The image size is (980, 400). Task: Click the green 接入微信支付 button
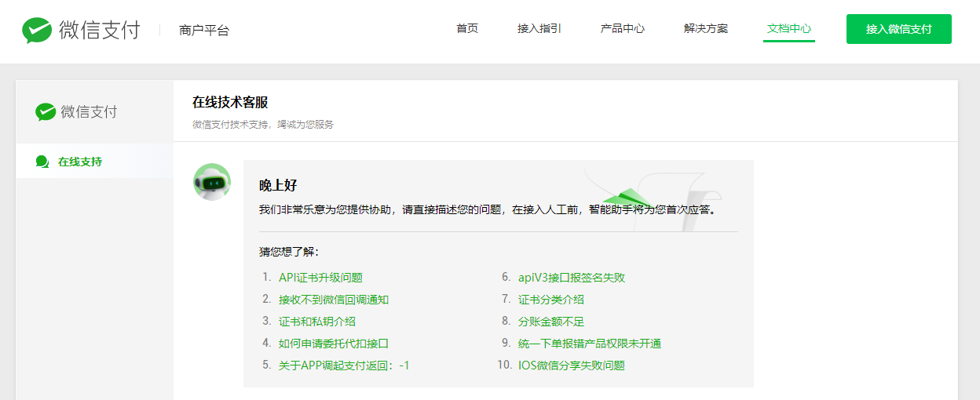(899, 29)
